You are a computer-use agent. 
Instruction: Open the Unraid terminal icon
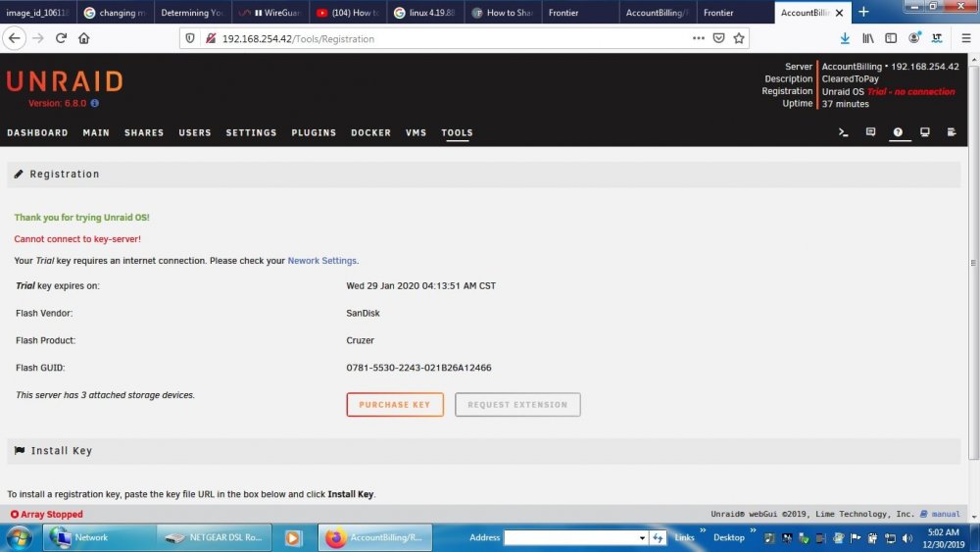pos(843,132)
